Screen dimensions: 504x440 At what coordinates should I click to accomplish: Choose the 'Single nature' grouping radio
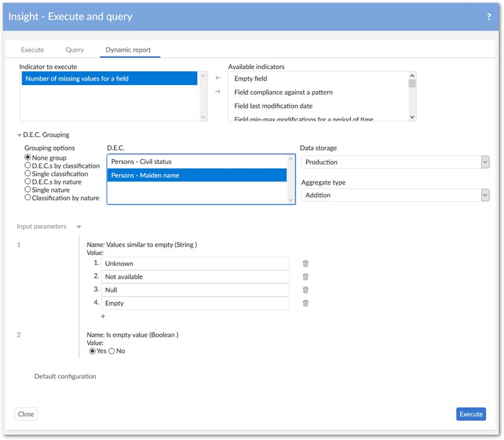[x=28, y=190]
